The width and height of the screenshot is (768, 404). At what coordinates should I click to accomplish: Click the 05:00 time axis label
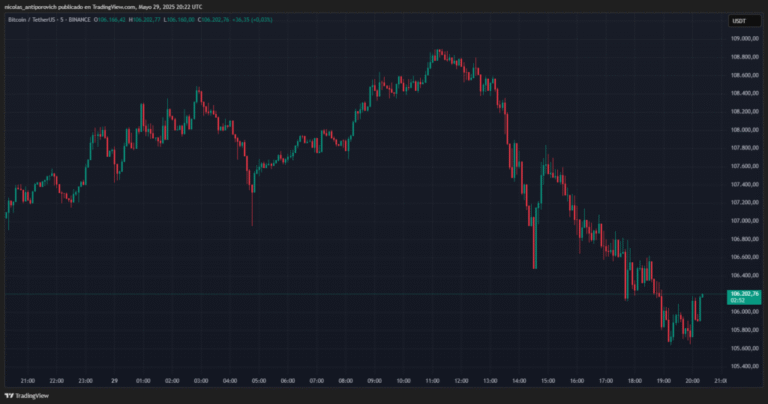click(259, 381)
